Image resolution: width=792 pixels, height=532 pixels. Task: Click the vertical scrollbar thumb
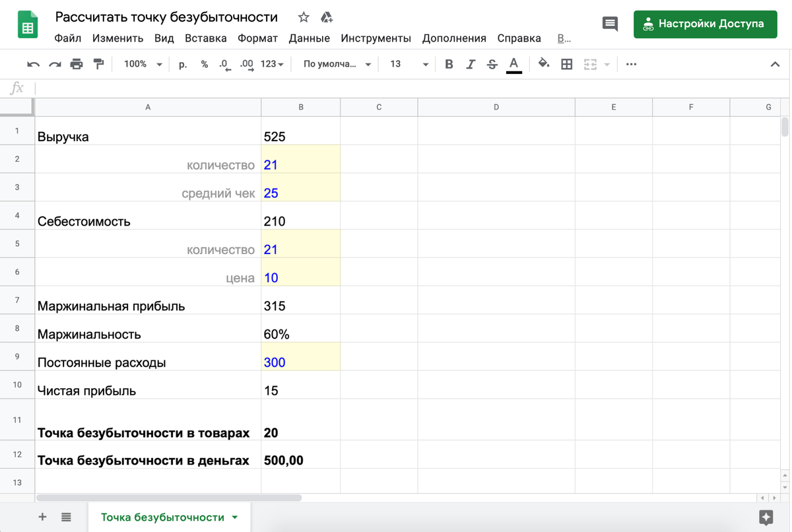[x=785, y=126]
